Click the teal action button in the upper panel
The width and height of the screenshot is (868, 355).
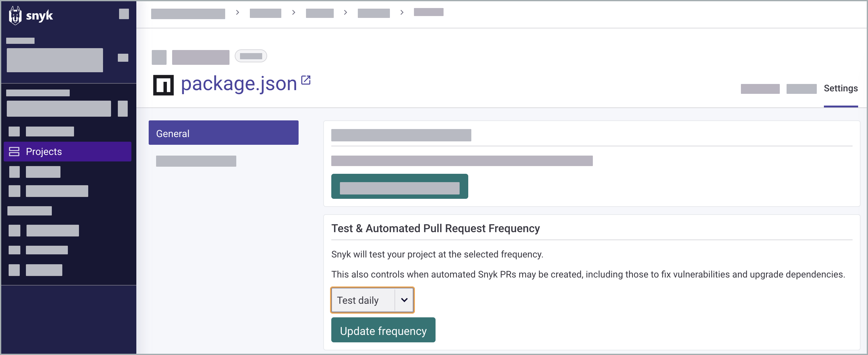coord(400,186)
